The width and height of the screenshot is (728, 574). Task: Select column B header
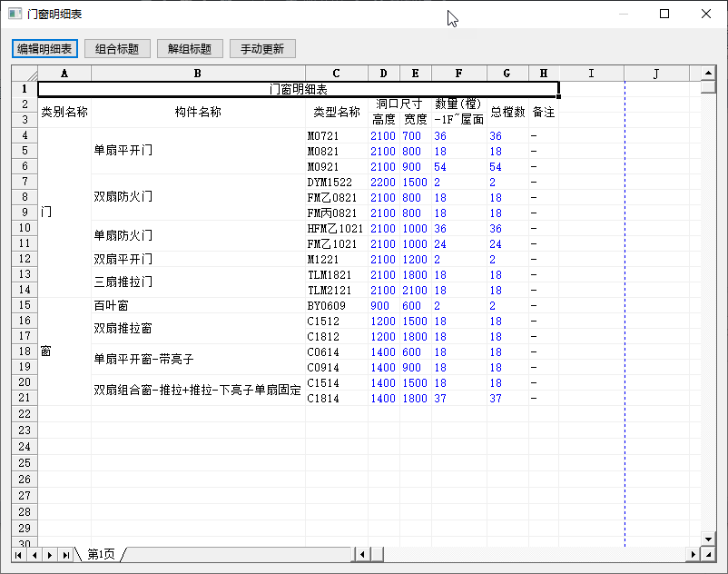point(198,74)
